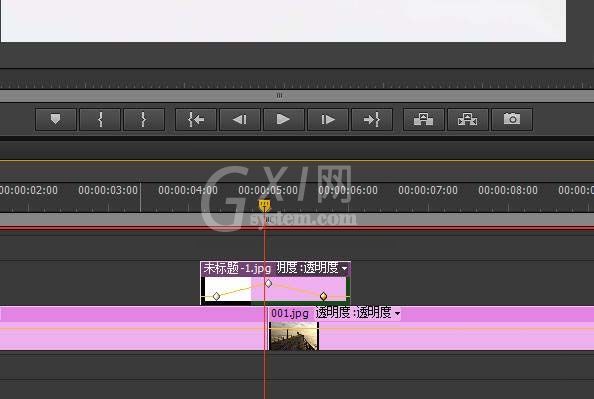Click timecode 00:00:06:00 on the ruler
Screen dimensions: 594x399
pyautogui.click(x=348, y=190)
